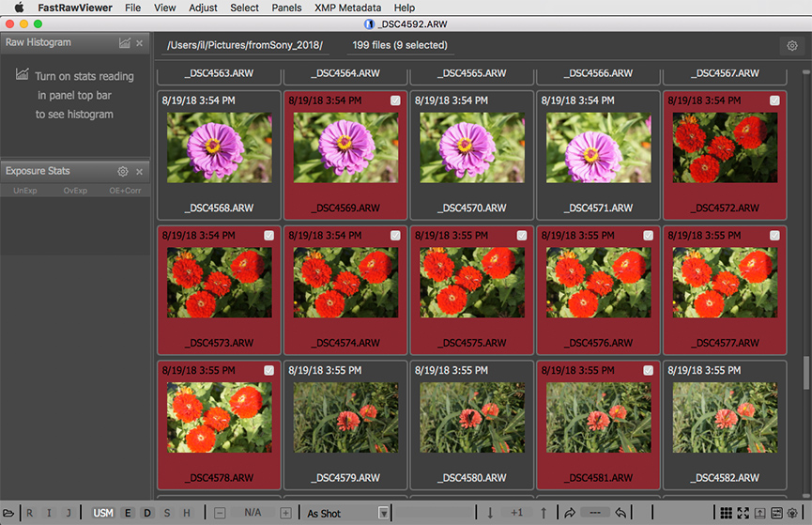Click the fullscreen expand arrows icon
Image resolution: width=812 pixels, height=525 pixels.
pyautogui.click(x=743, y=513)
